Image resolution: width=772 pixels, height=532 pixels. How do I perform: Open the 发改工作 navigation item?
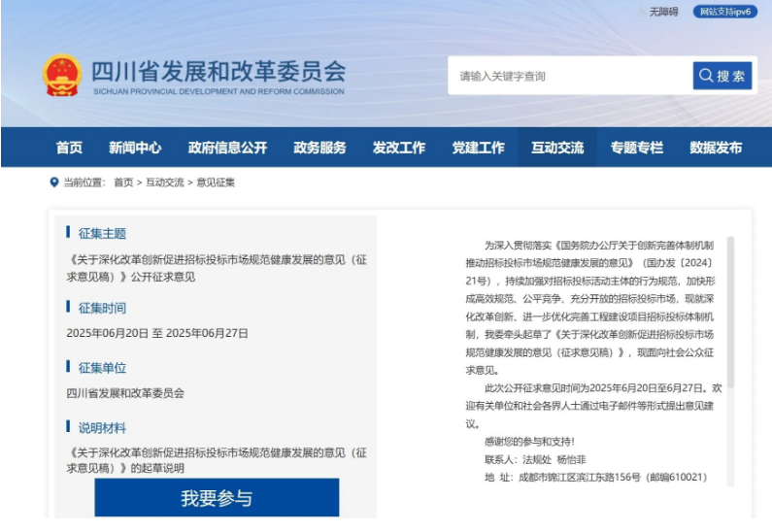click(x=398, y=148)
